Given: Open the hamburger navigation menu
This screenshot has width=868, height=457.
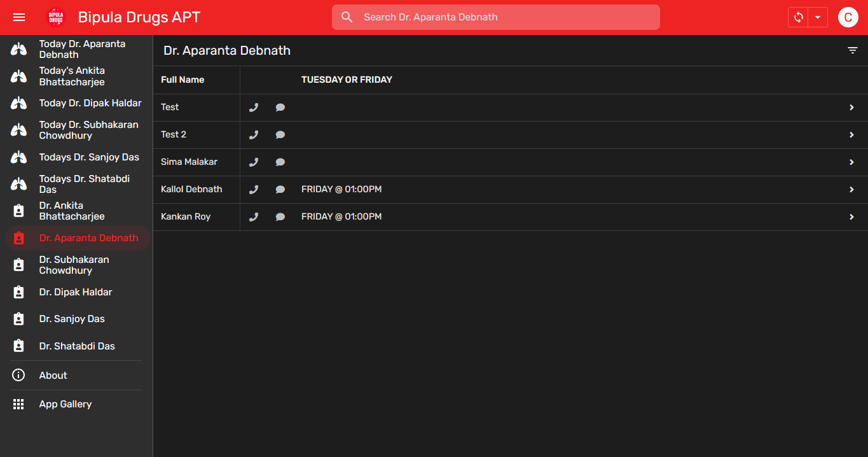Looking at the screenshot, I should [x=19, y=17].
